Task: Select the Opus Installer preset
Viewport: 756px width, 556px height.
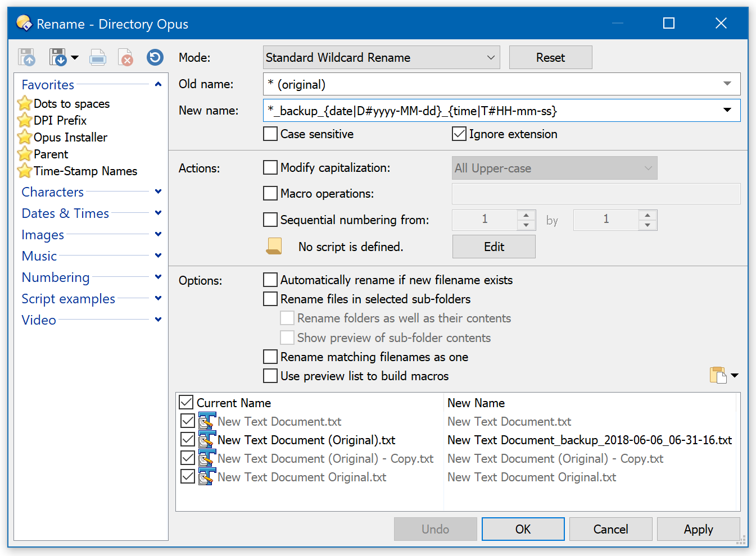Action: (70, 138)
